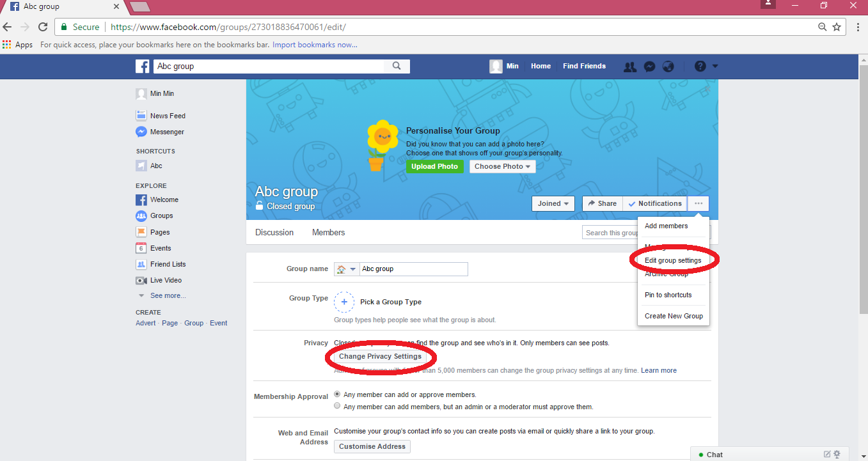Choose Create New Group from the menu
The height and width of the screenshot is (461, 868).
coord(674,316)
